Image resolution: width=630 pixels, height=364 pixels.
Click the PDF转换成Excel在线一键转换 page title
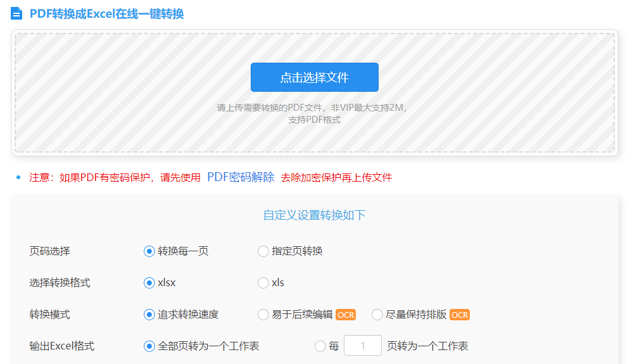tap(106, 14)
